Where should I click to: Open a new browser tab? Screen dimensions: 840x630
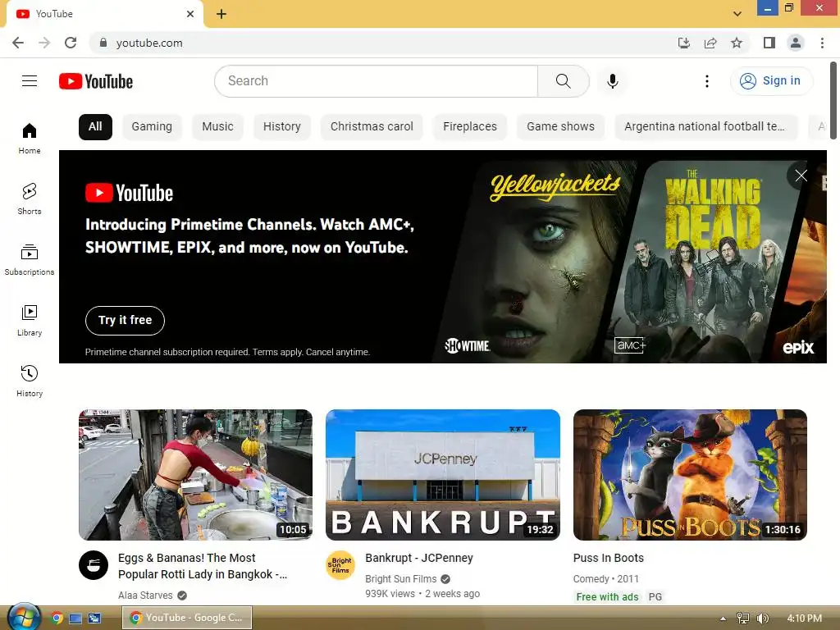pyautogui.click(x=221, y=14)
